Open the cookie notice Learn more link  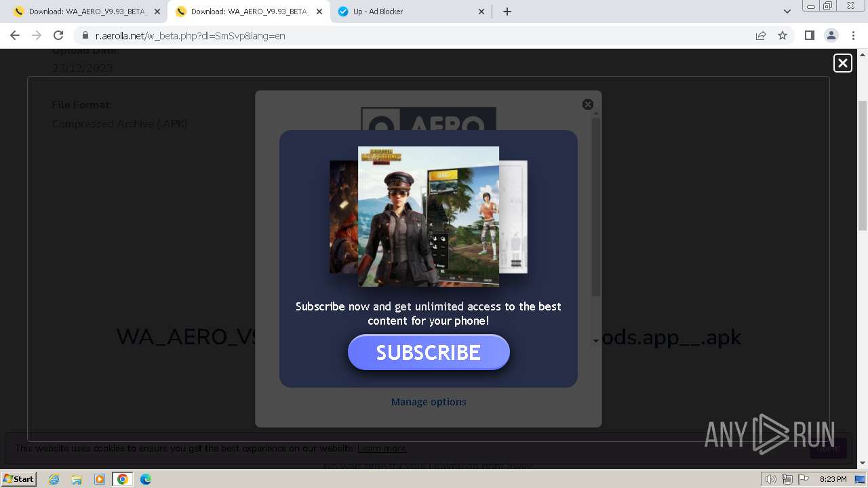pos(382,448)
